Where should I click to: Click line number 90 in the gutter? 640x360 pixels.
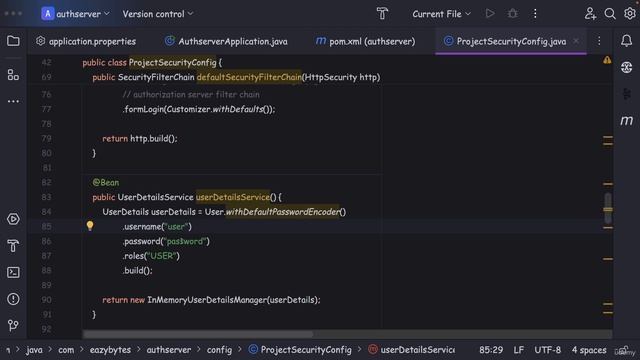[x=47, y=300]
